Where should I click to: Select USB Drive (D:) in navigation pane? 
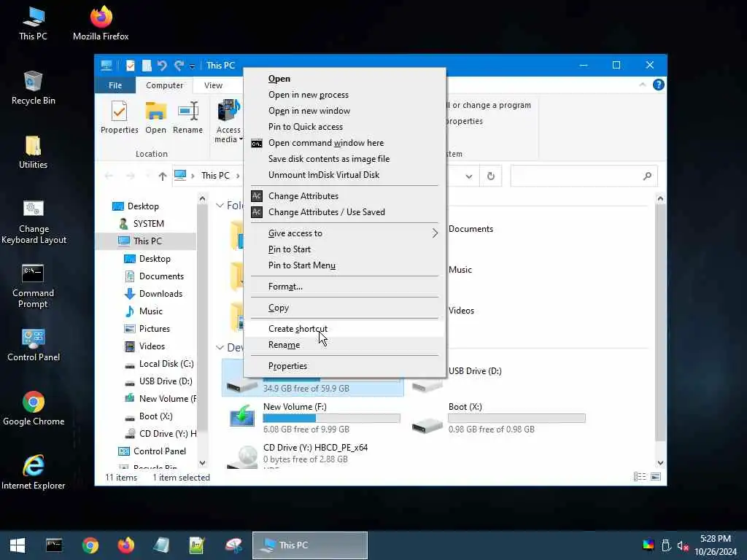click(166, 381)
